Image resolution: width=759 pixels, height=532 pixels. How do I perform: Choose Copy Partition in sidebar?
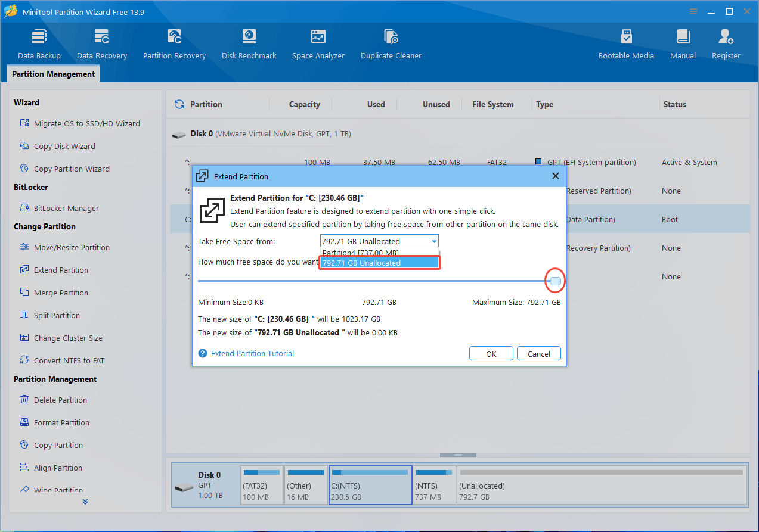click(x=51, y=445)
